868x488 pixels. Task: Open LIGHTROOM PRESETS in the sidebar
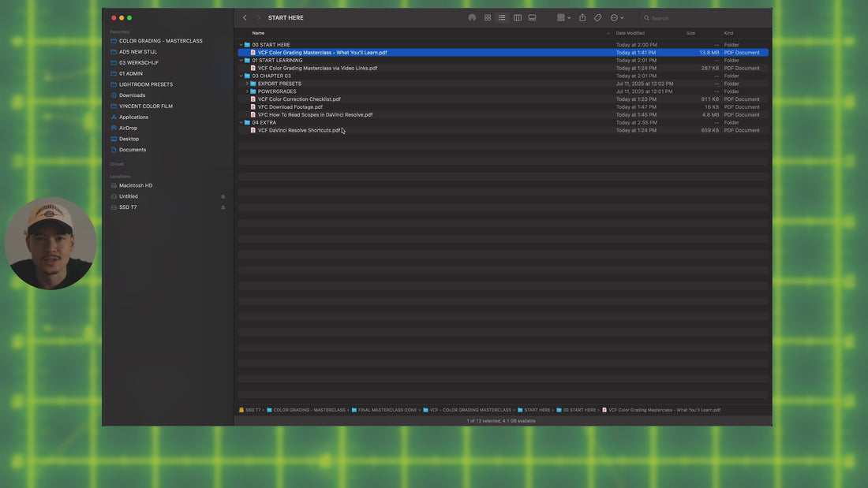click(x=146, y=84)
